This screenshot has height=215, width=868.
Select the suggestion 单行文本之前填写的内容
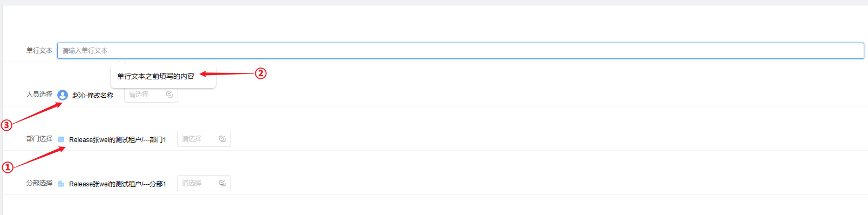coord(155,76)
